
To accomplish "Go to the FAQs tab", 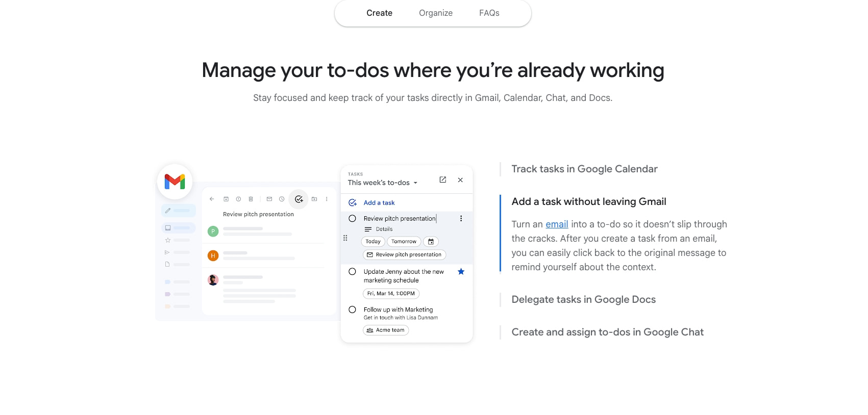I will 489,13.
